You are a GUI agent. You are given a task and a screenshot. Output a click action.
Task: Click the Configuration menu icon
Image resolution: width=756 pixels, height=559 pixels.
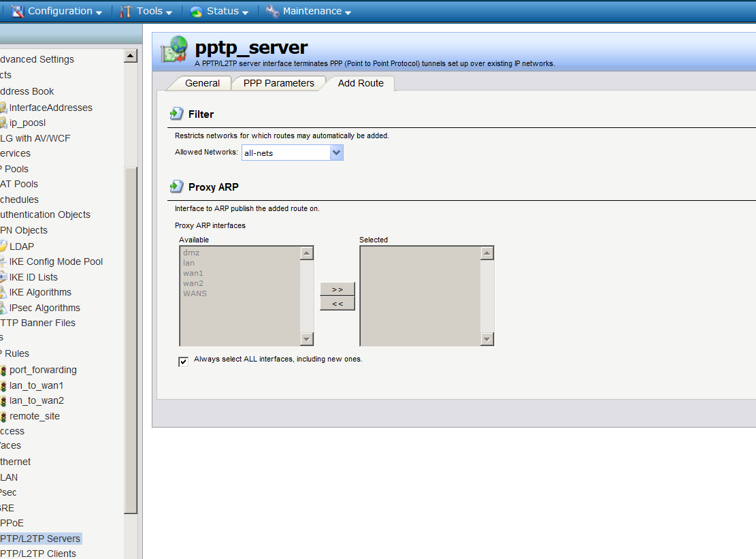coord(18,12)
